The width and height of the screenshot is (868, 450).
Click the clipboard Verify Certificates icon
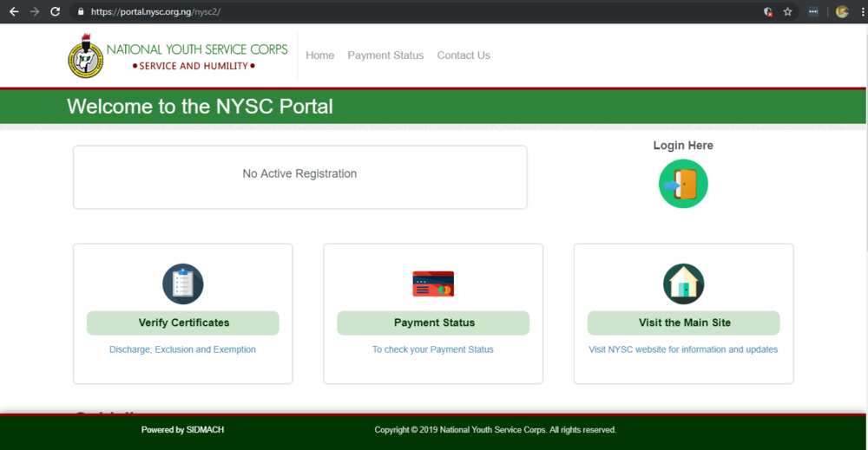[x=182, y=284]
